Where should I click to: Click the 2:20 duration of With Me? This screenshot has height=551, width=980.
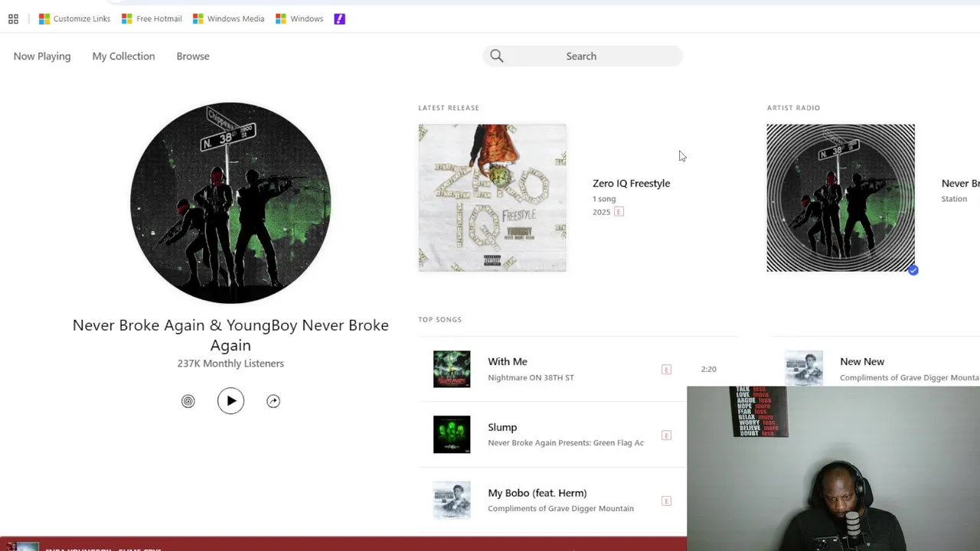[x=709, y=370]
